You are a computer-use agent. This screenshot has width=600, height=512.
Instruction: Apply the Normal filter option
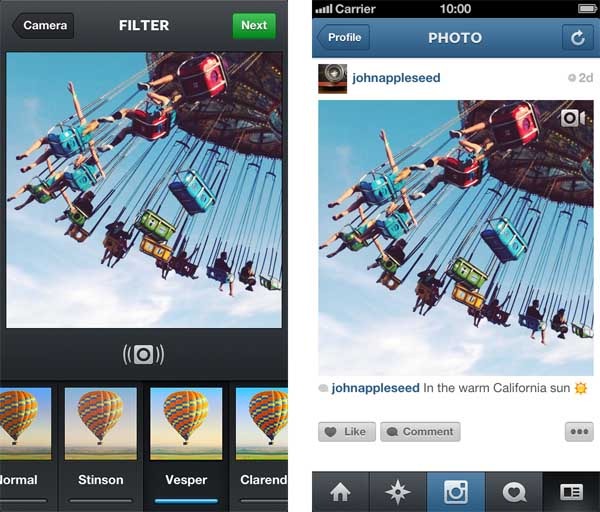(25, 424)
